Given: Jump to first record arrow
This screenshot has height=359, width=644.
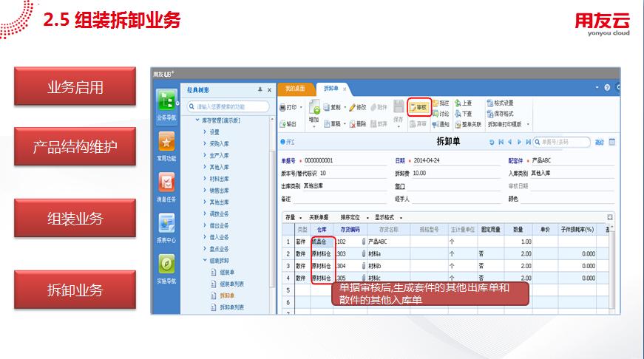Looking at the screenshot, I should [501, 142].
